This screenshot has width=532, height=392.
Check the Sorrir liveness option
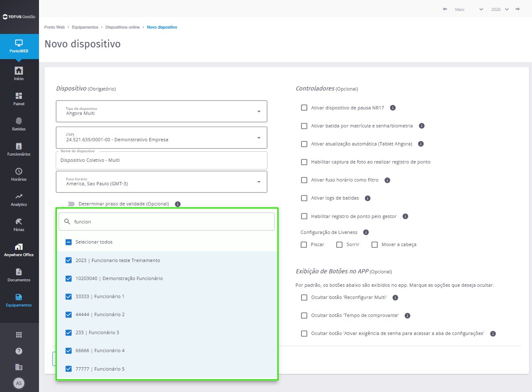coord(340,244)
